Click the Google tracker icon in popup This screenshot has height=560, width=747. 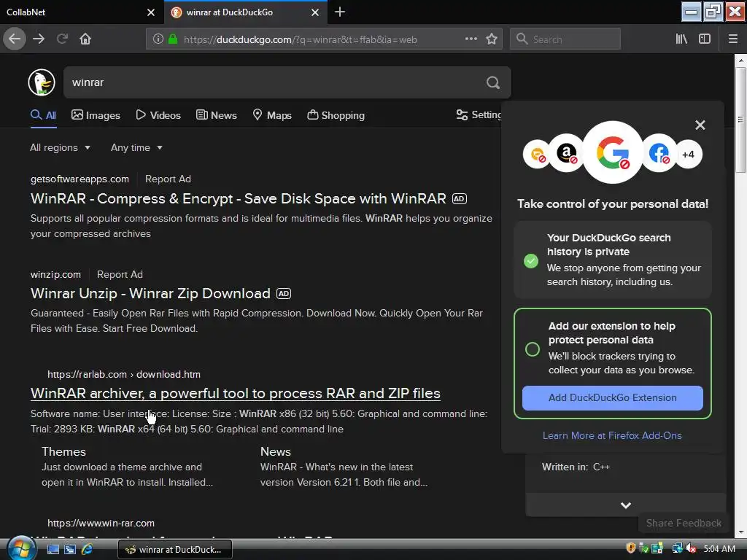click(613, 152)
